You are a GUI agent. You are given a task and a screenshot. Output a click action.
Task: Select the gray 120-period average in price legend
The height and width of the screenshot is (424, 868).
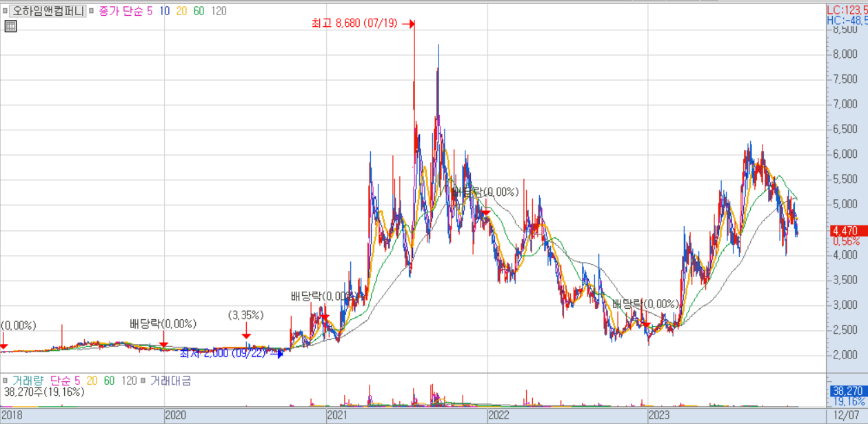pyautogui.click(x=219, y=11)
